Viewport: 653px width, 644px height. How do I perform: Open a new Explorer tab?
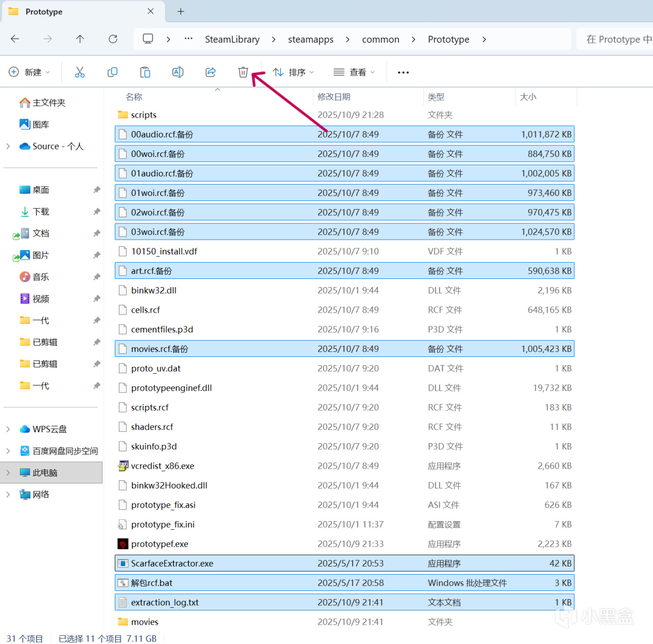pos(181,11)
